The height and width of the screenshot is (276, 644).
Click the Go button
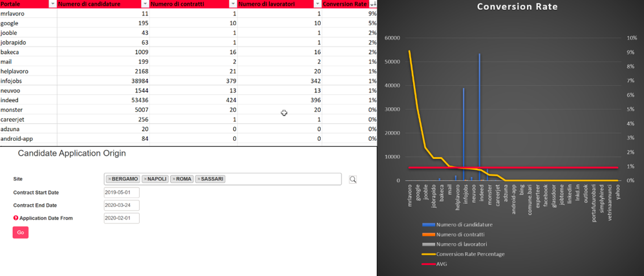(x=21, y=233)
